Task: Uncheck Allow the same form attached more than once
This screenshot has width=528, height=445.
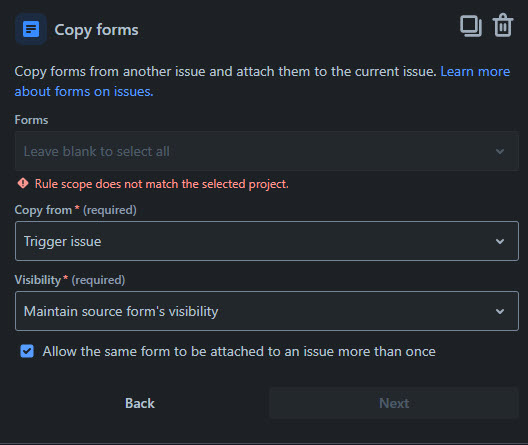Action: click(27, 351)
